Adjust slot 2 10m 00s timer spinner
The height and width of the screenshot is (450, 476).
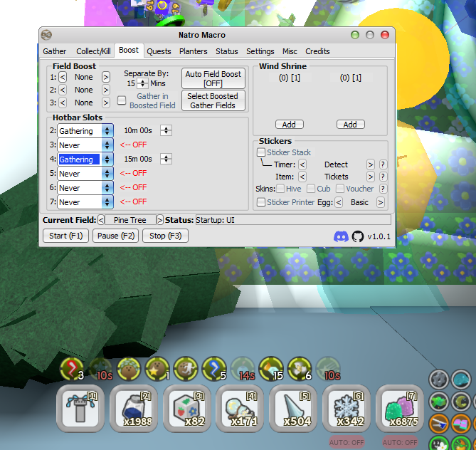click(x=166, y=130)
